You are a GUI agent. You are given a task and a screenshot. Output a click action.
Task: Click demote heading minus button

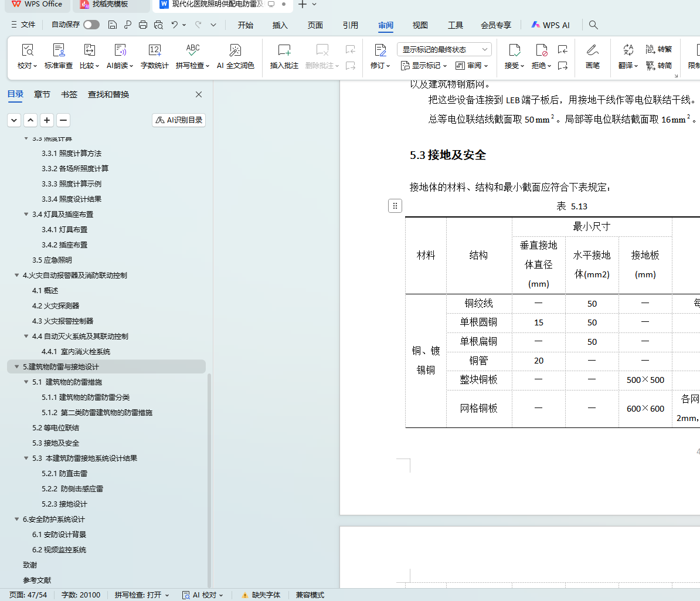(63, 120)
